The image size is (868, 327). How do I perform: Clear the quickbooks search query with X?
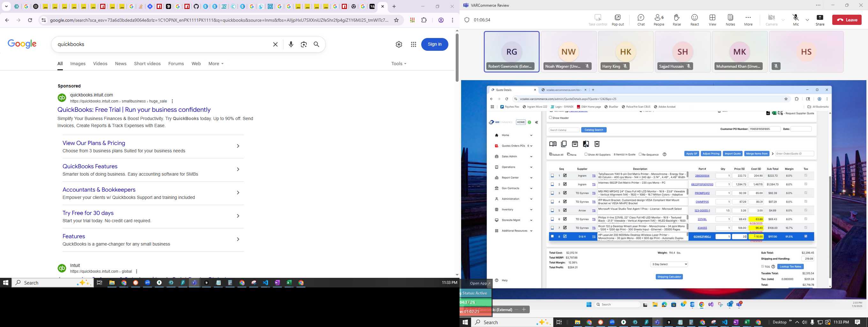click(275, 44)
